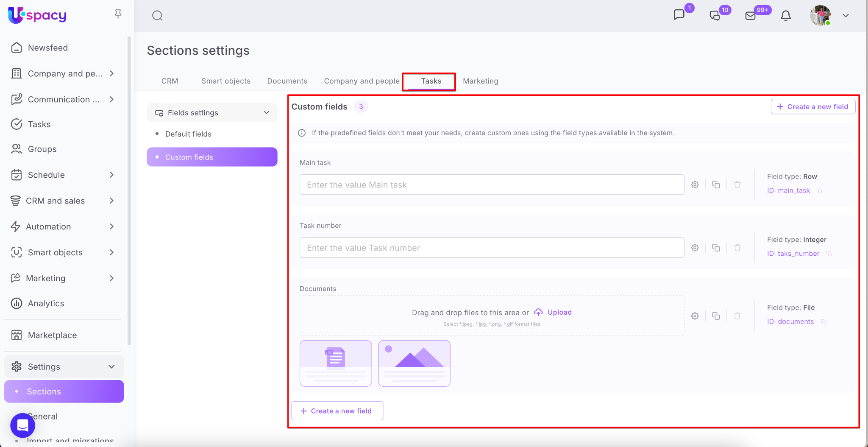
Task: Select the image file thumbnail preview
Action: (414, 363)
